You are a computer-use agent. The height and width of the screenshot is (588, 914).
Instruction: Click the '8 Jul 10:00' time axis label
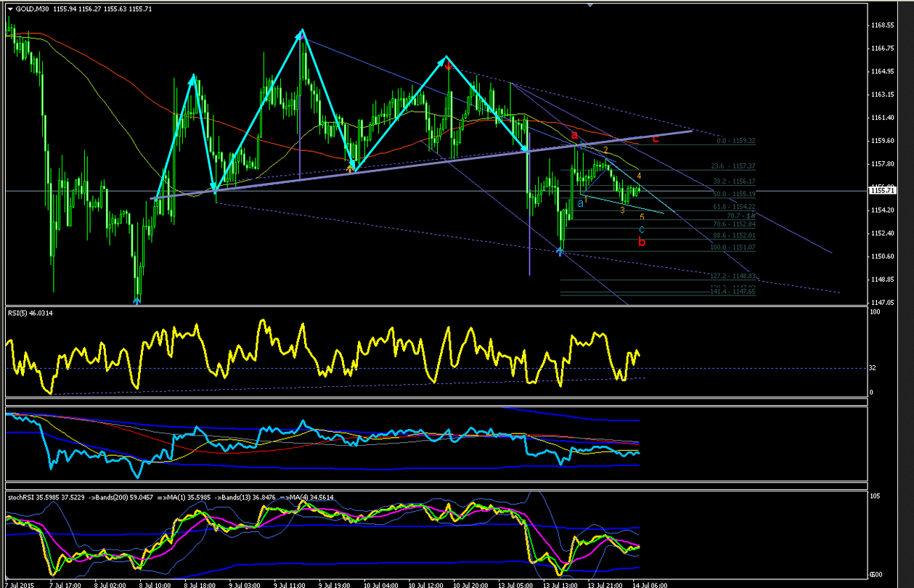(x=155, y=584)
